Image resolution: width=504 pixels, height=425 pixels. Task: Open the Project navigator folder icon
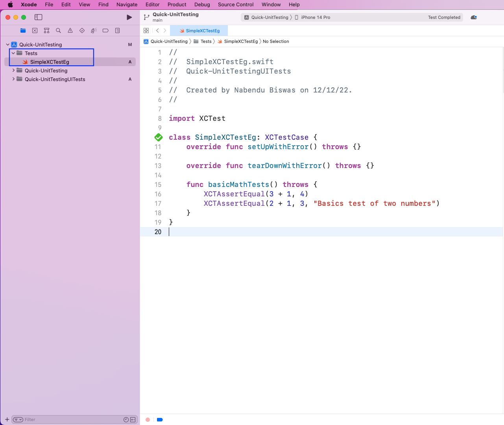coord(23,31)
